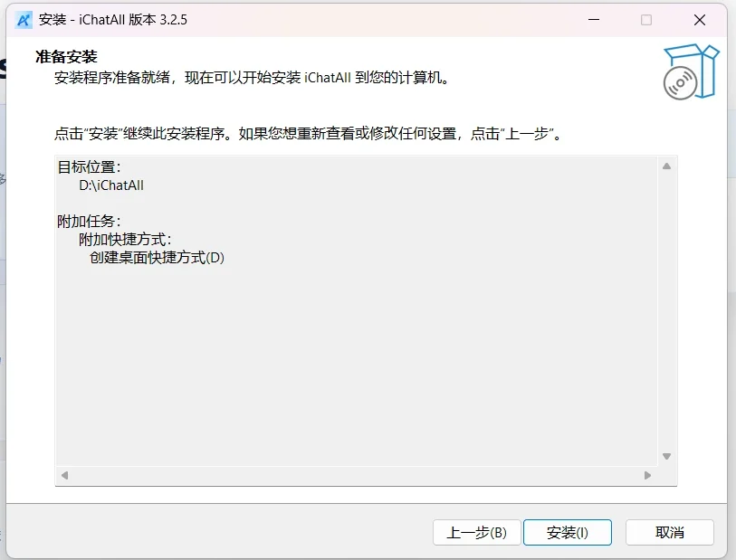Click the 目标位置: label
Viewport: 736px width, 560px height.
pyautogui.click(x=90, y=167)
